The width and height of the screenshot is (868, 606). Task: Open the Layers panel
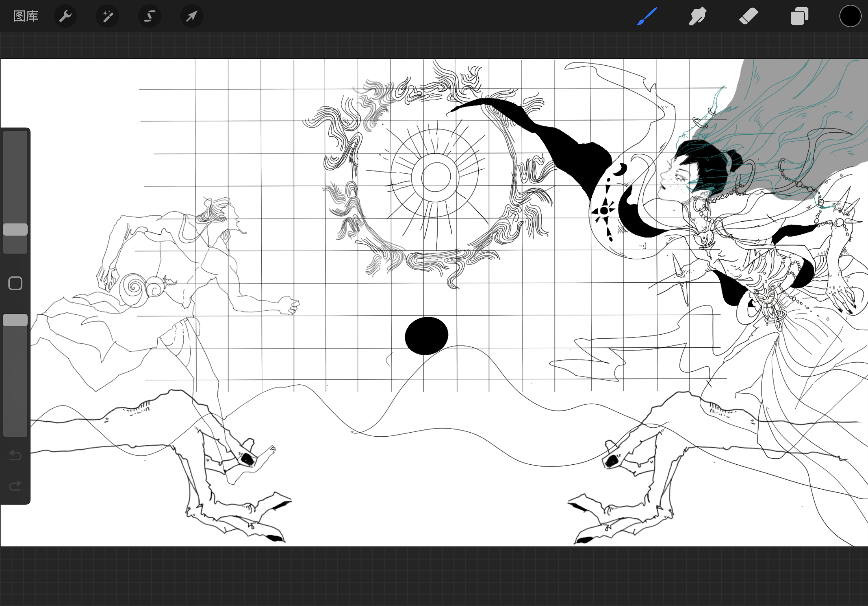point(800,16)
